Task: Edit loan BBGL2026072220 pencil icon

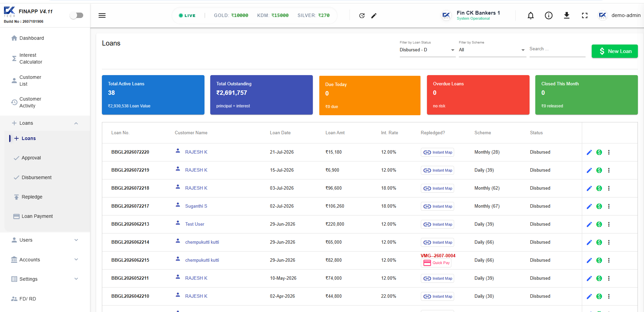Action: pos(589,152)
